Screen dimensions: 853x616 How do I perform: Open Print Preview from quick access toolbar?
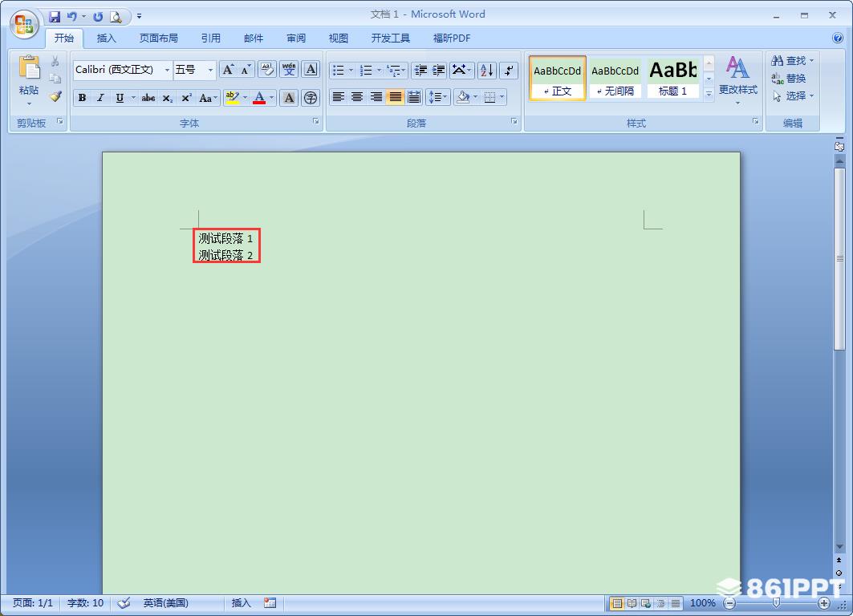116,17
